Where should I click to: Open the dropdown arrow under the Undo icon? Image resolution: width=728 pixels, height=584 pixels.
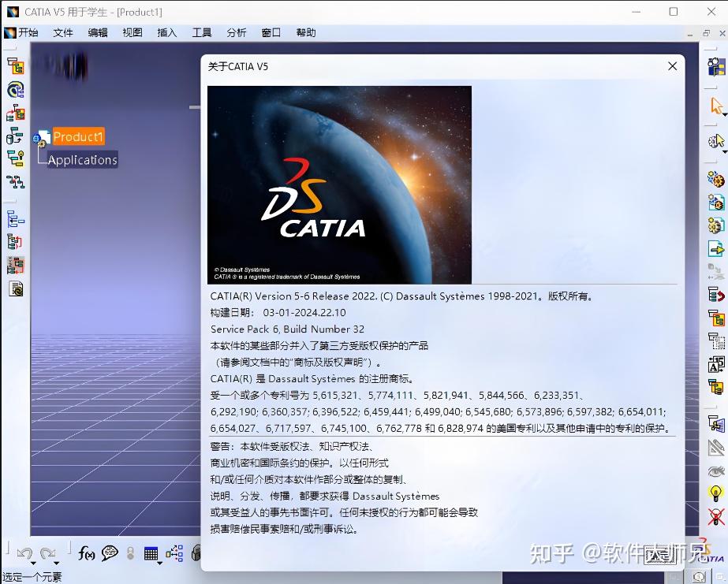(34, 564)
